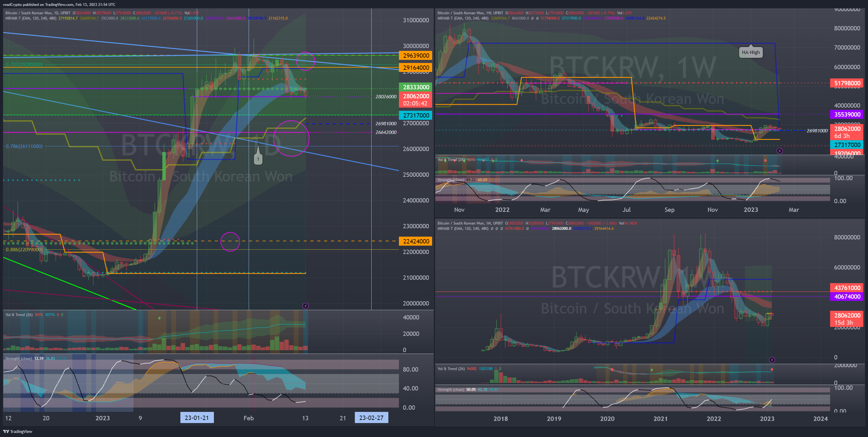Click the green up arrow in daily Vol & Trend
This screenshot has width=868, height=437.
click(x=159, y=318)
